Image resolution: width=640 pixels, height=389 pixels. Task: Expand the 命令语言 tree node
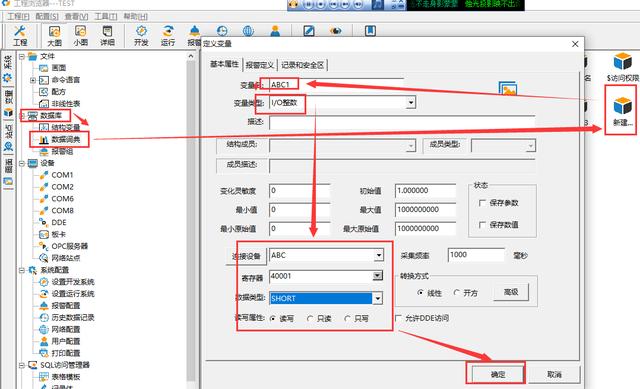33,80
